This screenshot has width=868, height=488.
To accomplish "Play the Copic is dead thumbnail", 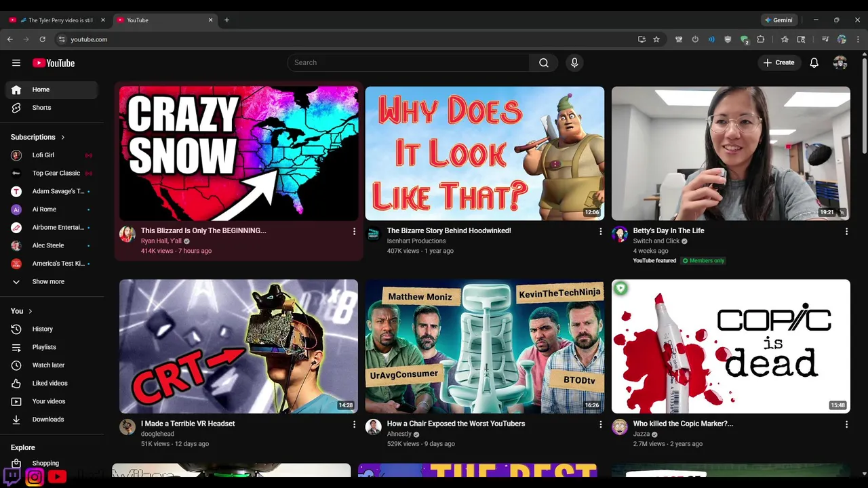I will coord(731,346).
